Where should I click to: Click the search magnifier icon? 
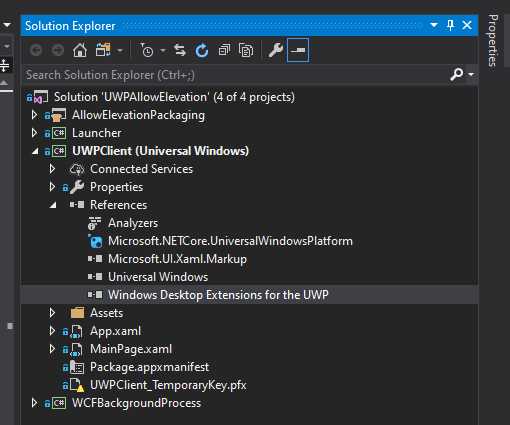(x=457, y=74)
